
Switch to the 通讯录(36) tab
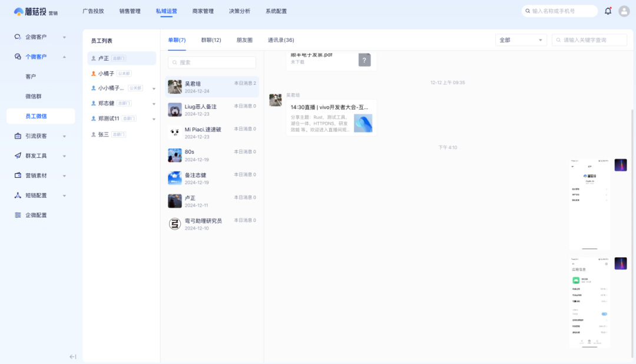tap(281, 40)
